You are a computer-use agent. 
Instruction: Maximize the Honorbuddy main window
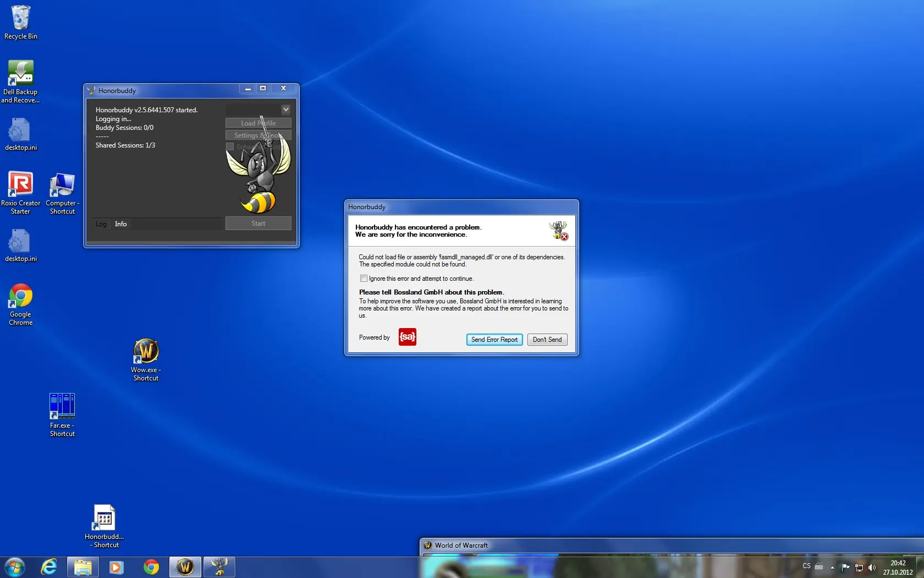point(263,88)
